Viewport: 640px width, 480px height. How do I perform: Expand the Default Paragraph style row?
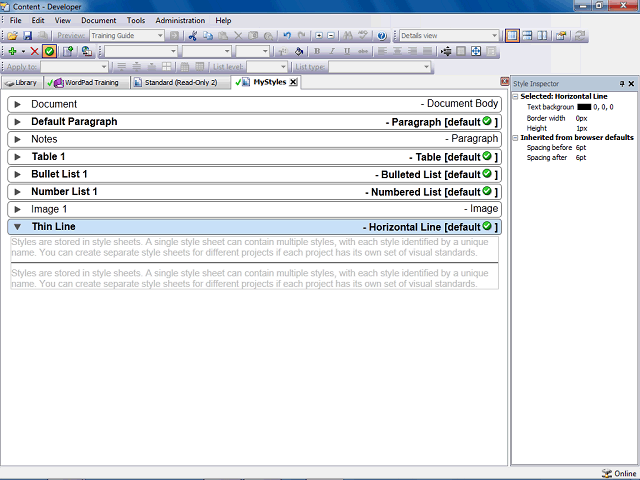pos(18,122)
